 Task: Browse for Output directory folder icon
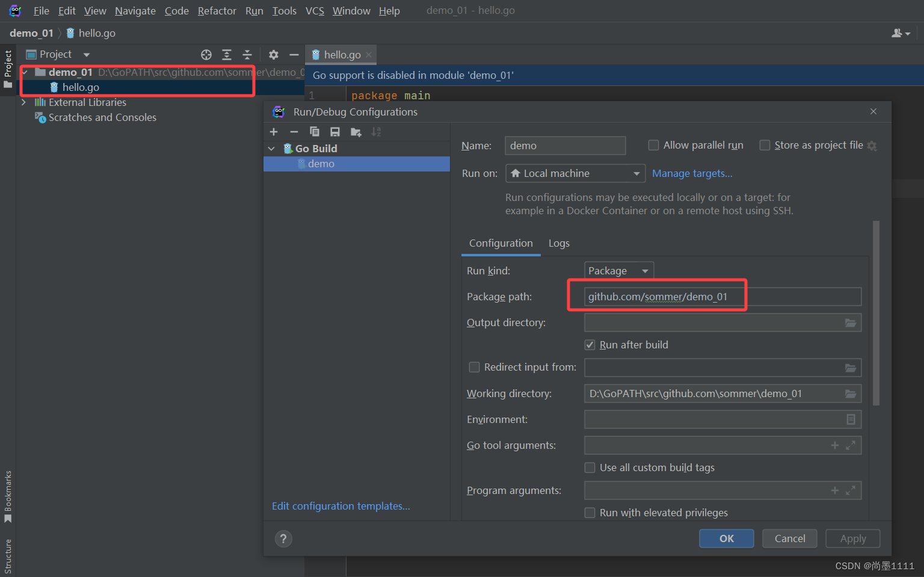click(851, 323)
